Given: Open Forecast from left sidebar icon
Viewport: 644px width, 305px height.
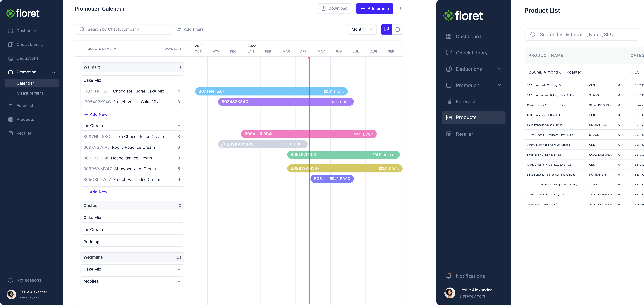Looking at the screenshot, I should 11,106.
